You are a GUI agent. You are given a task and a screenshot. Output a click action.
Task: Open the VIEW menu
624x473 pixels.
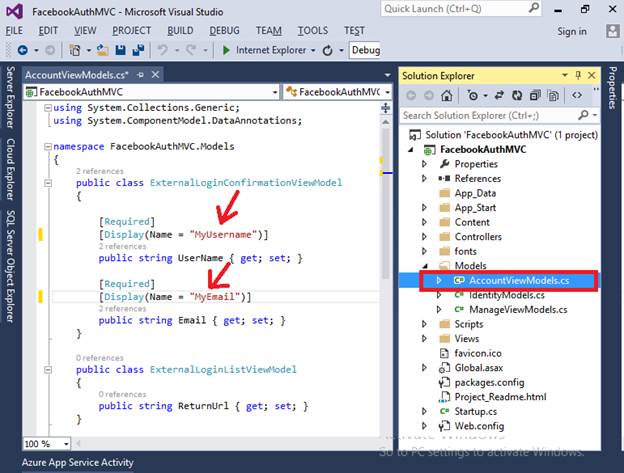pos(85,31)
